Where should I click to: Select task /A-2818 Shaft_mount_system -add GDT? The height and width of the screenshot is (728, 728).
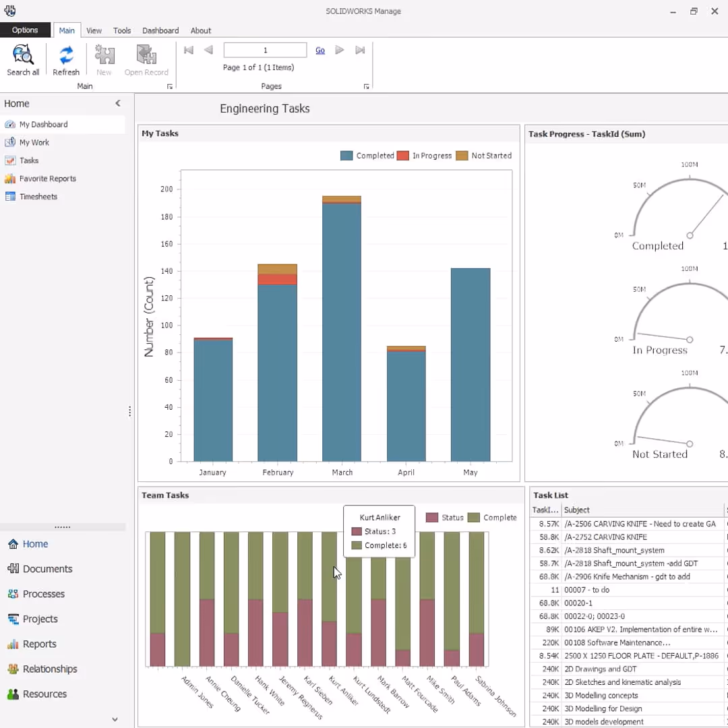coord(629,563)
